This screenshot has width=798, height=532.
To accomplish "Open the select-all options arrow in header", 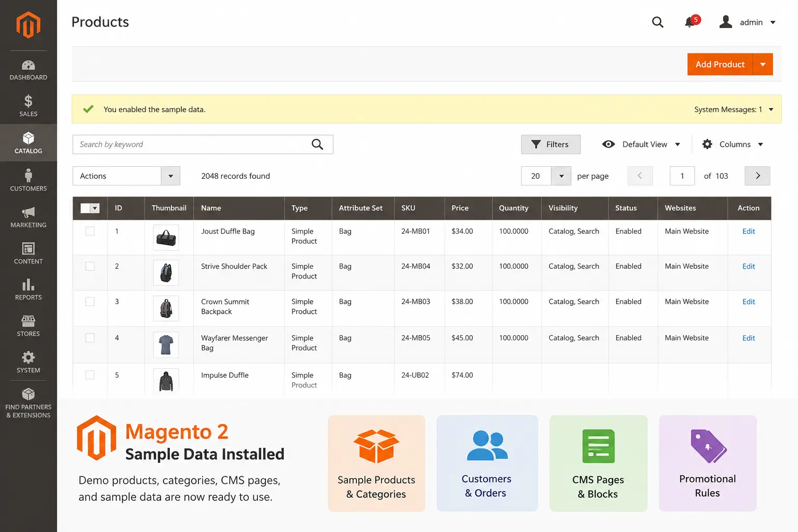I will point(95,208).
